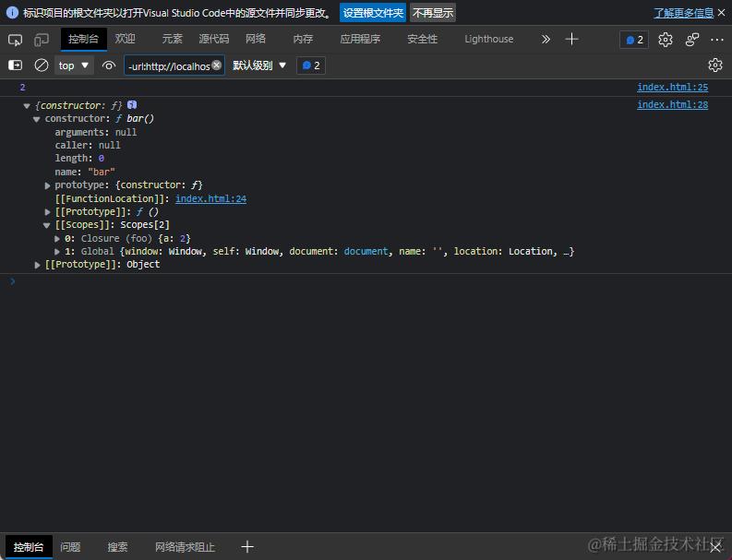Collapse the [[Scopes]]: Scopes[2] node

point(46,225)
